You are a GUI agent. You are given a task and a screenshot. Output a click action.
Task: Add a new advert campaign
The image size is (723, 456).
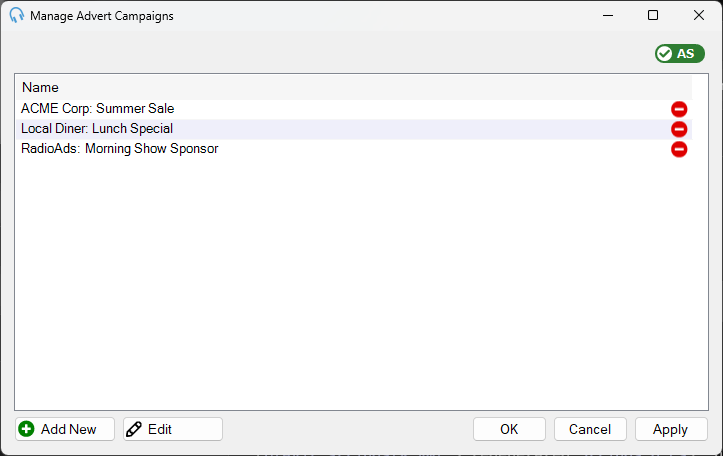65,429
